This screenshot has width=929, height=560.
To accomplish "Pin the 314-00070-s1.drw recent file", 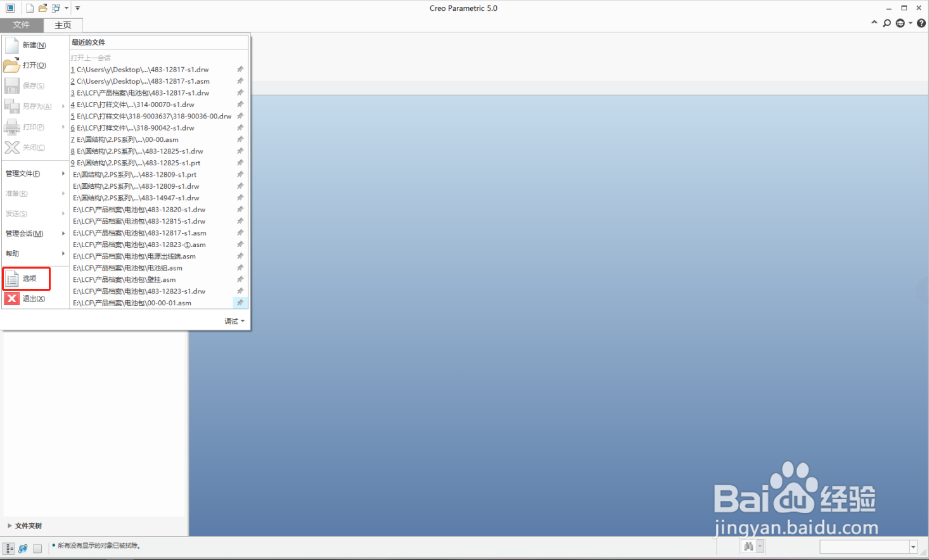I will point(240,105).
